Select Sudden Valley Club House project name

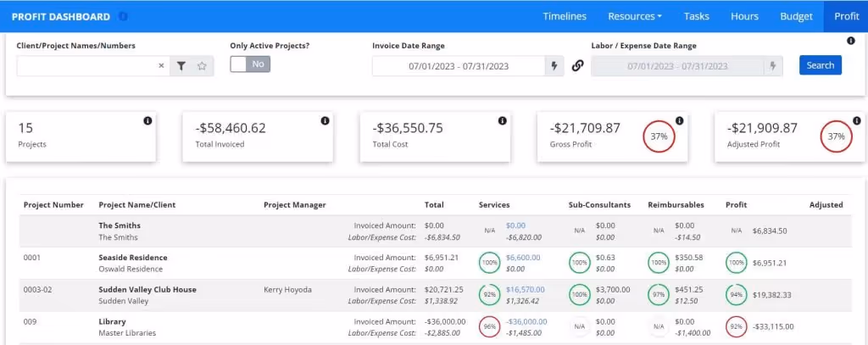147,290
